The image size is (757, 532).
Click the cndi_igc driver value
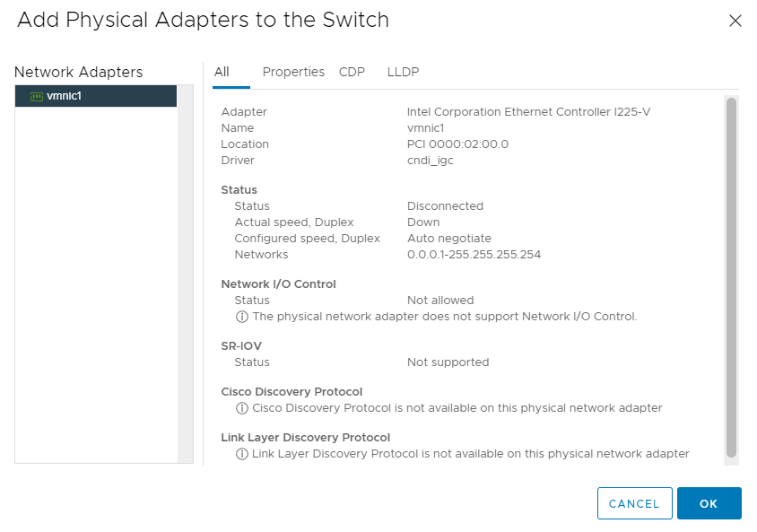pyautogui.click(x=431, y=161)
